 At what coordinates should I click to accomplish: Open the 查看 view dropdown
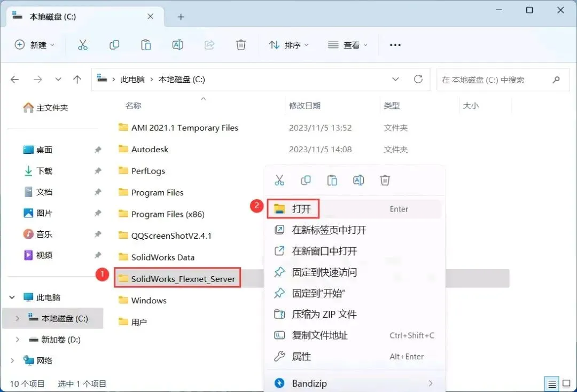[348, 45]
